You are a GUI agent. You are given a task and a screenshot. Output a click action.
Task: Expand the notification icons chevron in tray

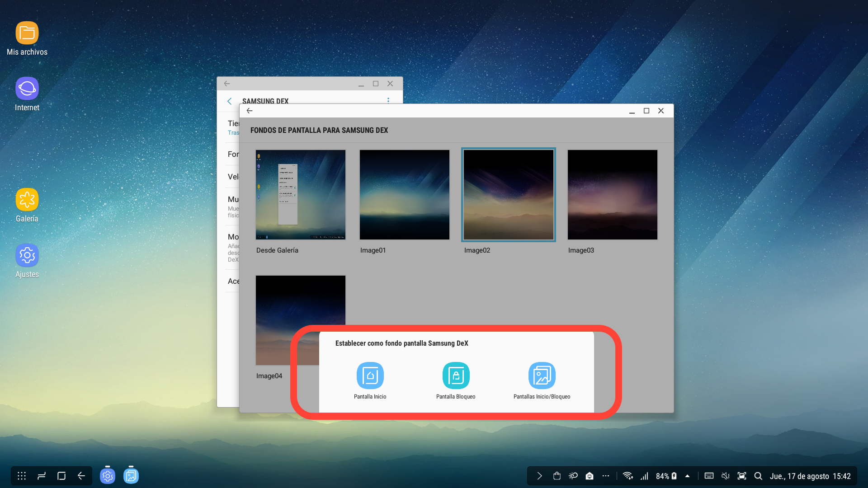[539, 476]
